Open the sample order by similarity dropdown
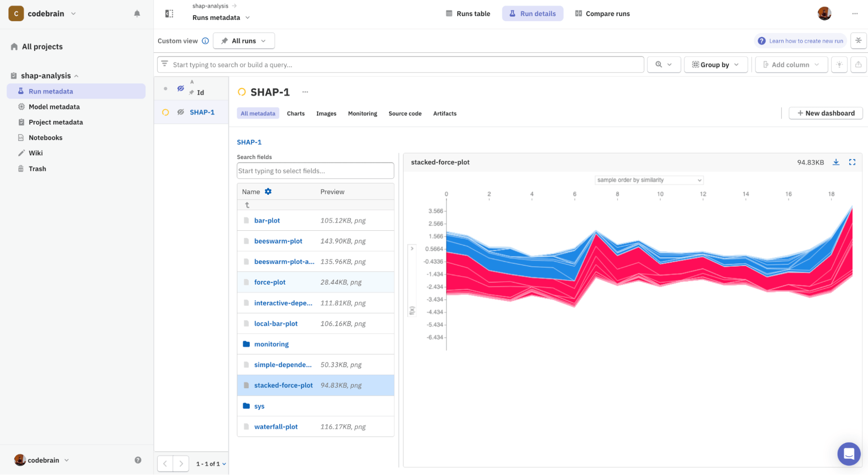This screenshot has height=475, width=868. 648,180
